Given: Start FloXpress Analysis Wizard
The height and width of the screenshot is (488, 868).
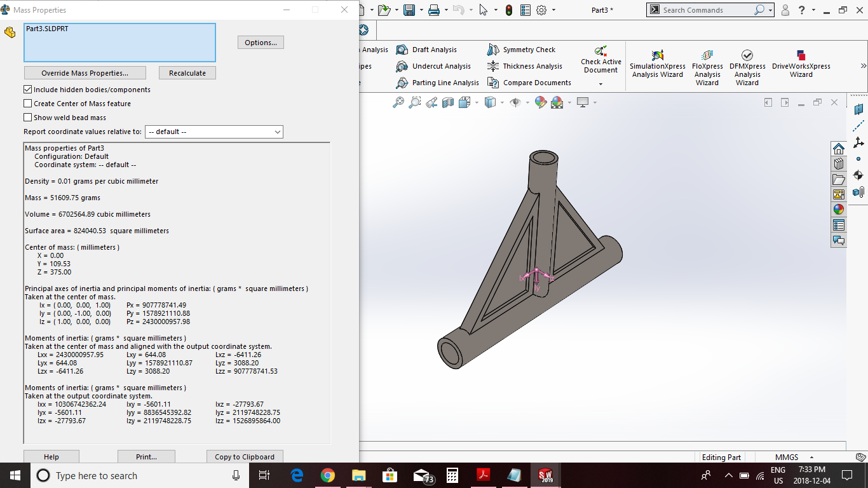Looking at the screenshot, I should coord(707,67).
